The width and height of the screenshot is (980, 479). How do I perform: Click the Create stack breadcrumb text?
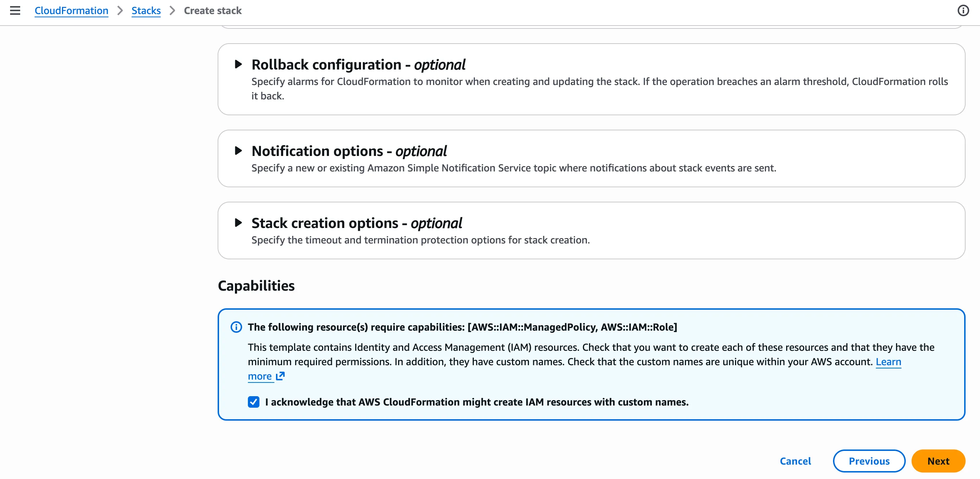click(213, 11)
